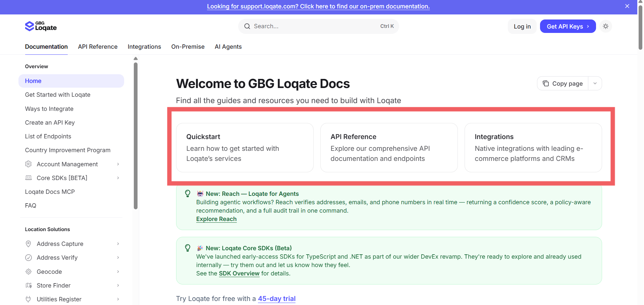This screenshot has height=305, width=644.
Task: Open the AI Agents tab
Action: 228,47
